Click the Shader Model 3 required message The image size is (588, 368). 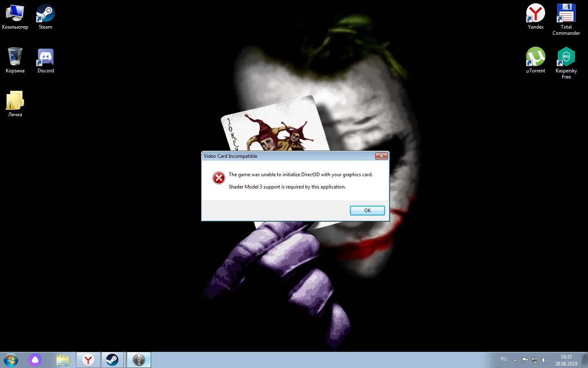click(287, 187)
